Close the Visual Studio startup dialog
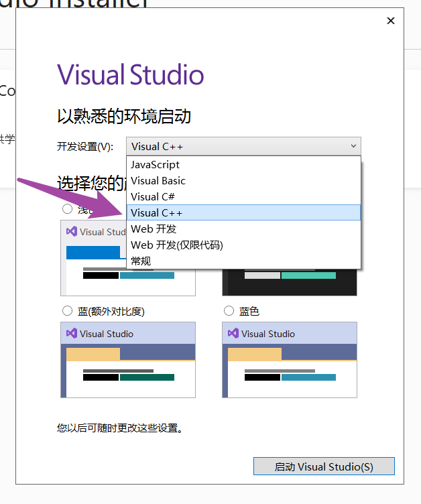 pyautogui.click(x=391, y=21)
